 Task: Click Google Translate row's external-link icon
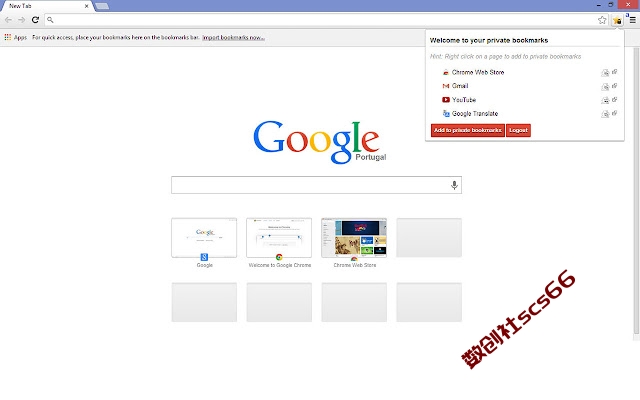tap(614, 113)
